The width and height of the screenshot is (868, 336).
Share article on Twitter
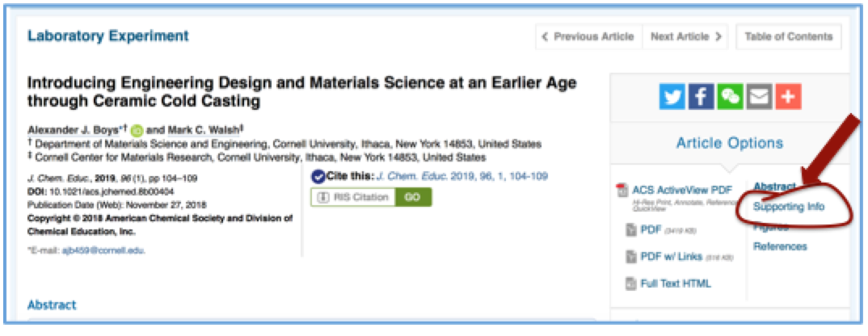click(672, 98)
